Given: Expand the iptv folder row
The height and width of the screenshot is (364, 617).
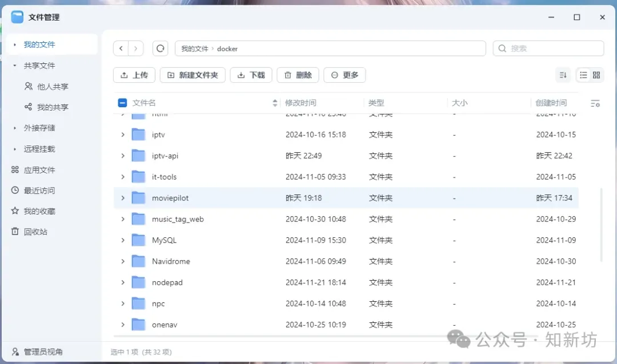Looking at the screenshot, I should point(123,135).
